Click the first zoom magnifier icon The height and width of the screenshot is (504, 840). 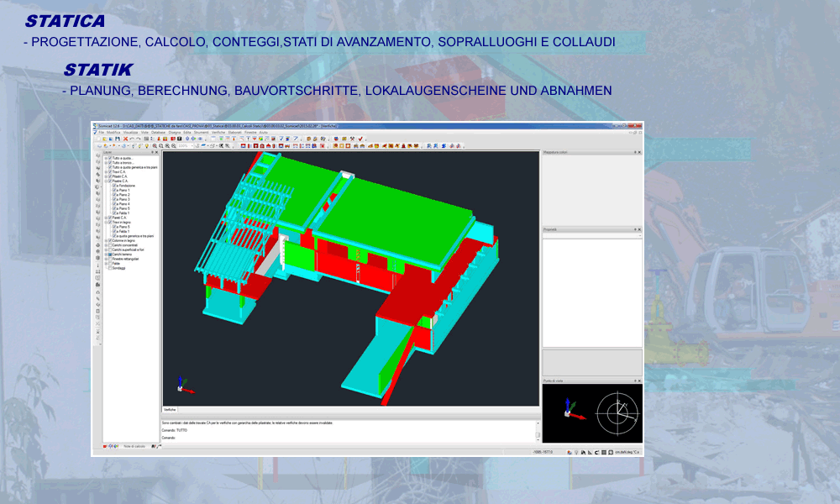point(155,145)
